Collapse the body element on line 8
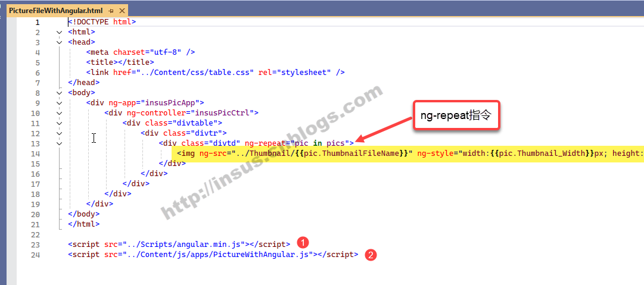 point(60,93)
